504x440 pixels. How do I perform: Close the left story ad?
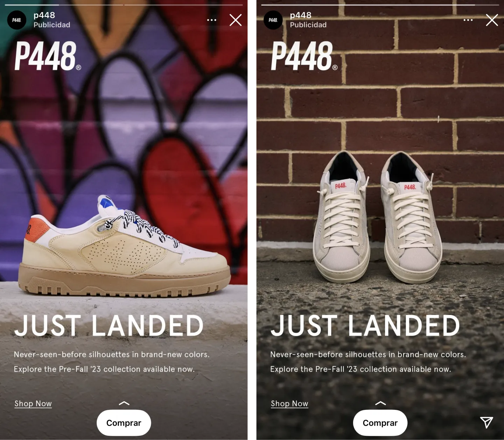click(x=236, y=20)
